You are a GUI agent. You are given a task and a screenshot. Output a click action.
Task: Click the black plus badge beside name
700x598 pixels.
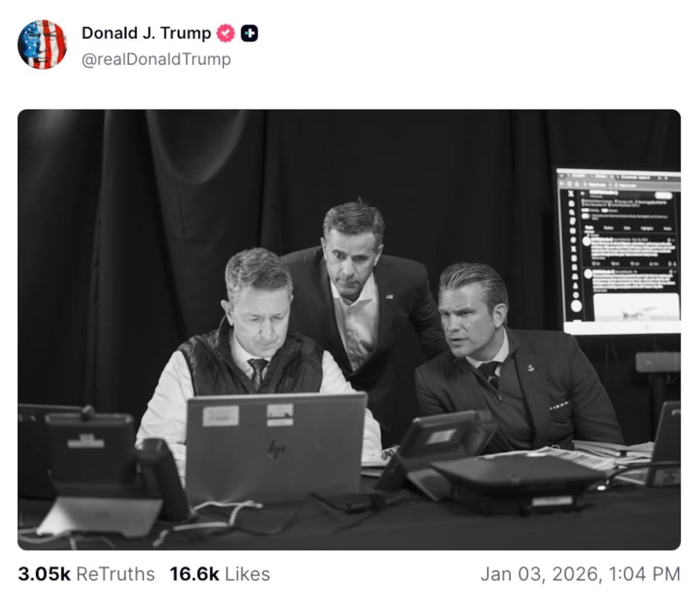coord(250,34)
